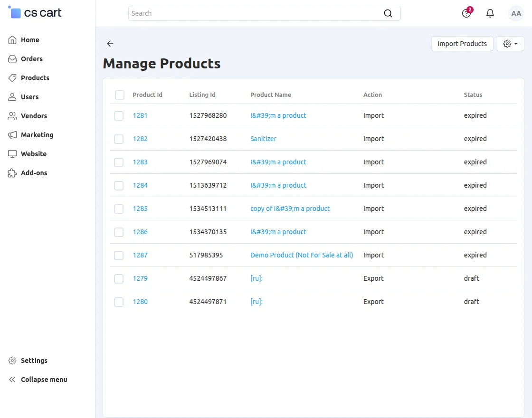Image resolution: width=532 pixels, height=418 pixels.
Task: Click the Products tag icon
Action: click(x=12, y=78)
